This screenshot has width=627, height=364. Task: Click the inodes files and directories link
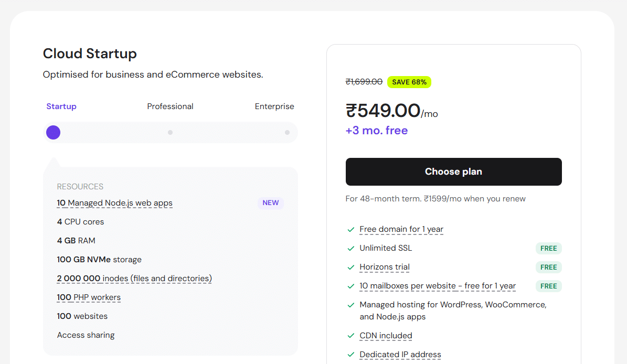(134, 279)
